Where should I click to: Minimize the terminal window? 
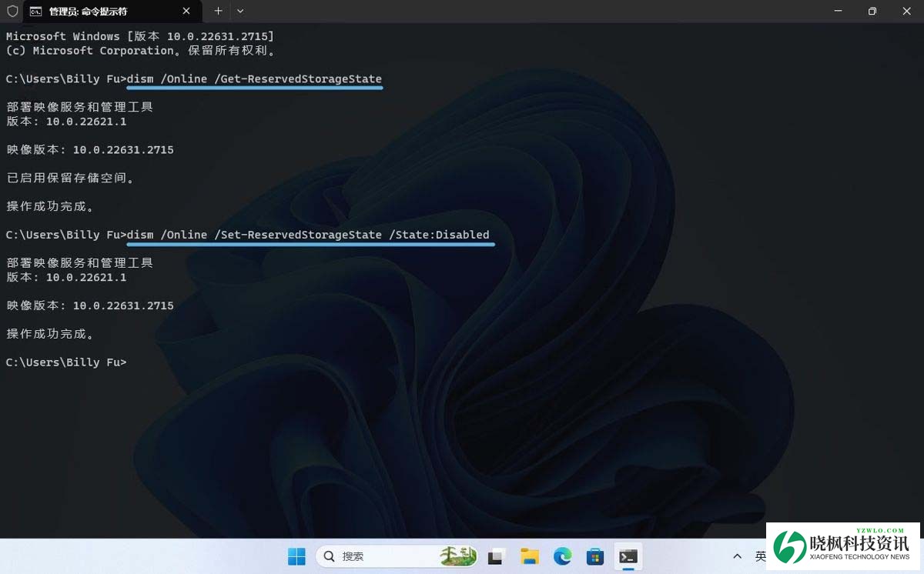pyautogui.click(x=837, y=12)
